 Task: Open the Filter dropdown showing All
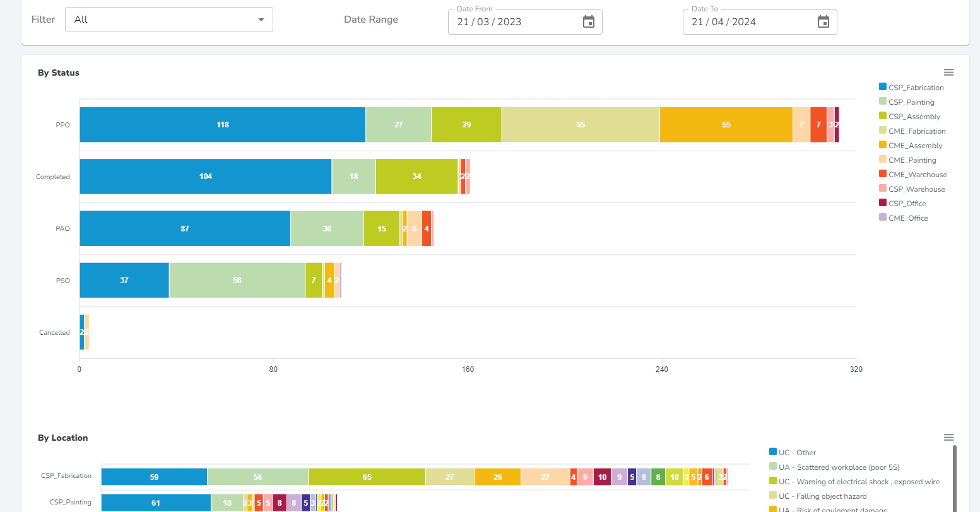coord(169,20)
